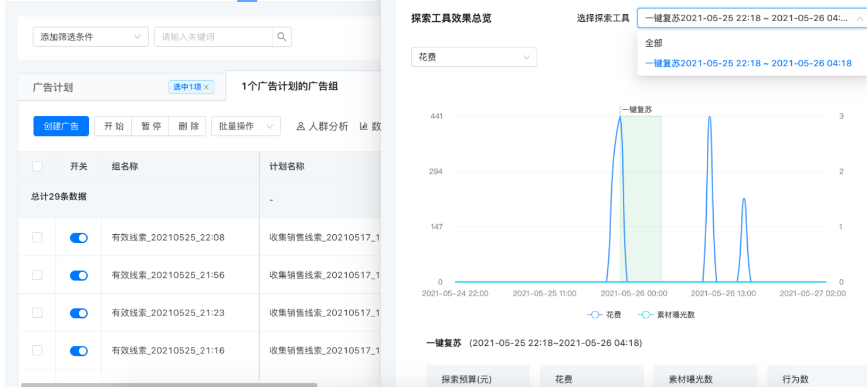Click the 开始 button
This screenshot has height=387, width=867.
click(x=113, y=126)
